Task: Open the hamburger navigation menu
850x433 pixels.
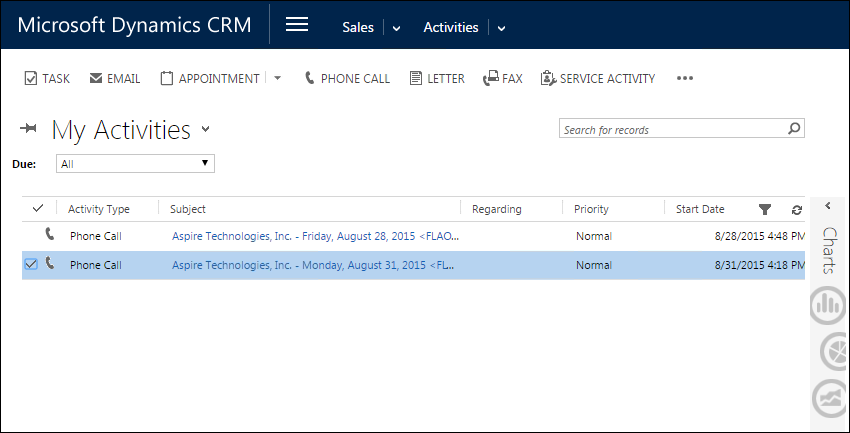Action: click(297, 26)
